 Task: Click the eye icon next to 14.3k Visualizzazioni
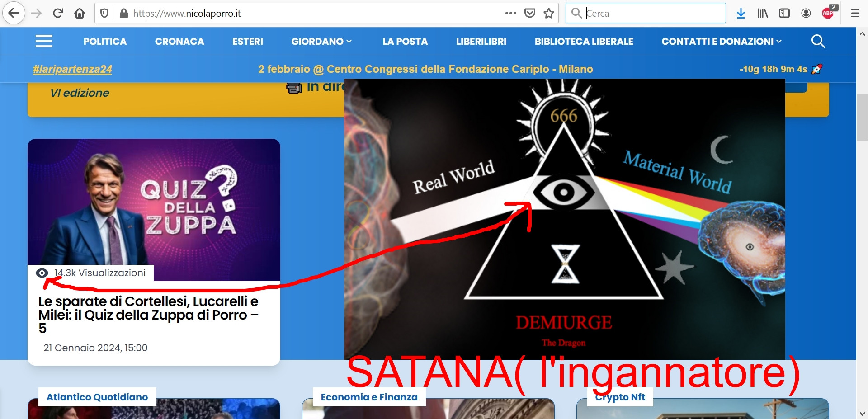click(42, 273)
